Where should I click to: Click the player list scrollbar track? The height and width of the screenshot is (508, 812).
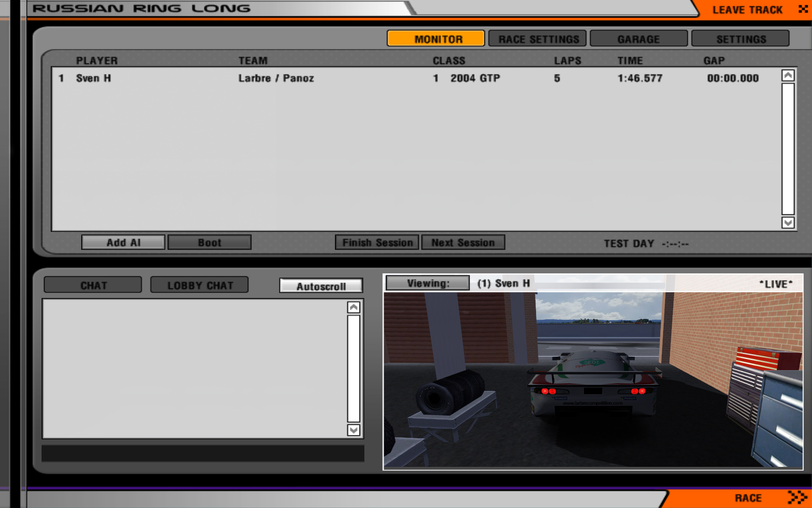click(x=788, y=149)
